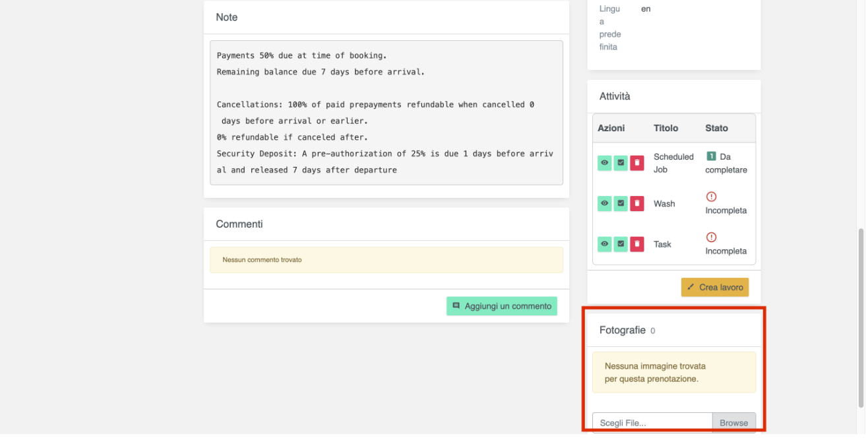Click inside the Note text area
The image size is (868, 442).
[x=386, y=113]
